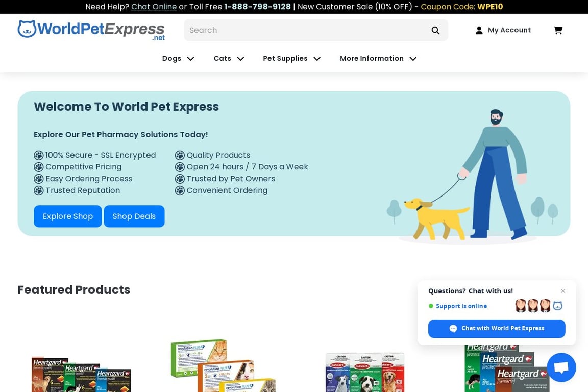
Task: Open the Heartgard ivermectin boxes image
Action: click(x=506, y=369)
